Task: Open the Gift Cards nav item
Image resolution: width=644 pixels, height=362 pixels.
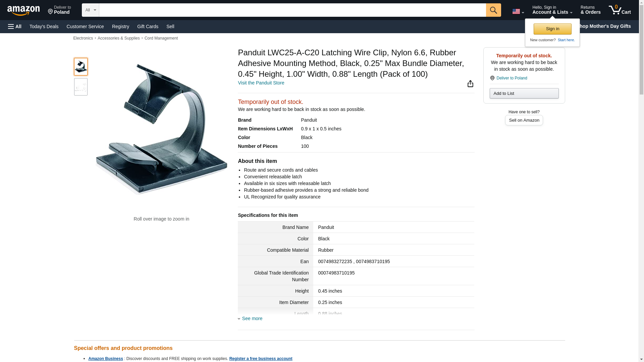Action: click(148, 26)
